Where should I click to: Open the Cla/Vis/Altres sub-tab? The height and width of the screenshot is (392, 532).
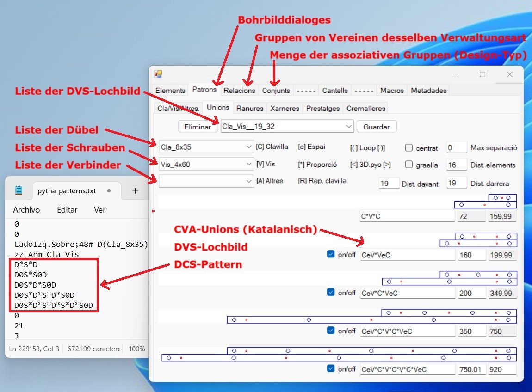coord(178,109)
